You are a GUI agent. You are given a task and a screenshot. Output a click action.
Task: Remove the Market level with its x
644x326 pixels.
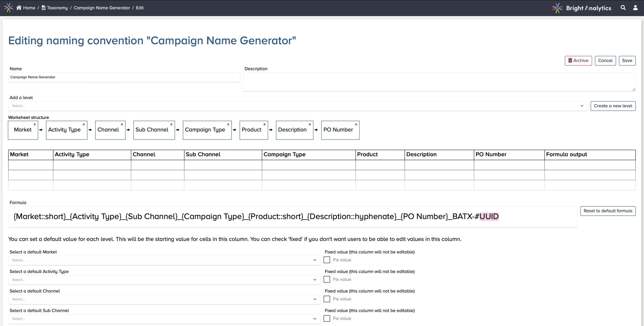(x=35, y=124)
